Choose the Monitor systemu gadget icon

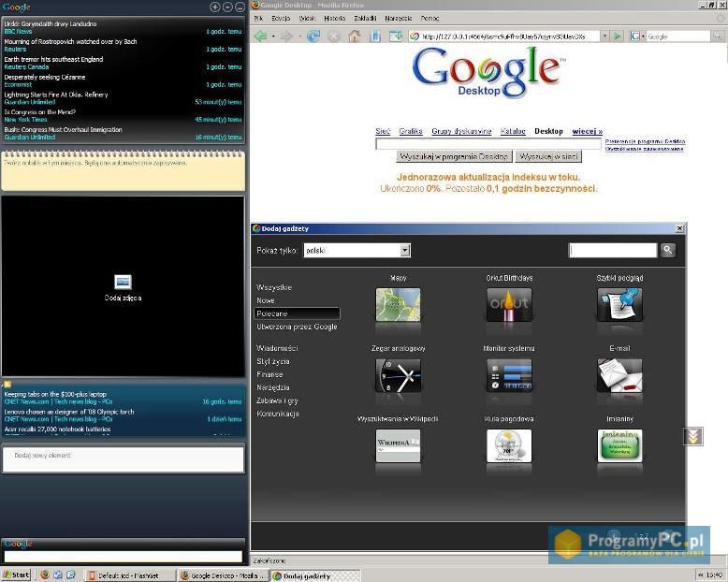pyautogui.click(x=509, y=376)
